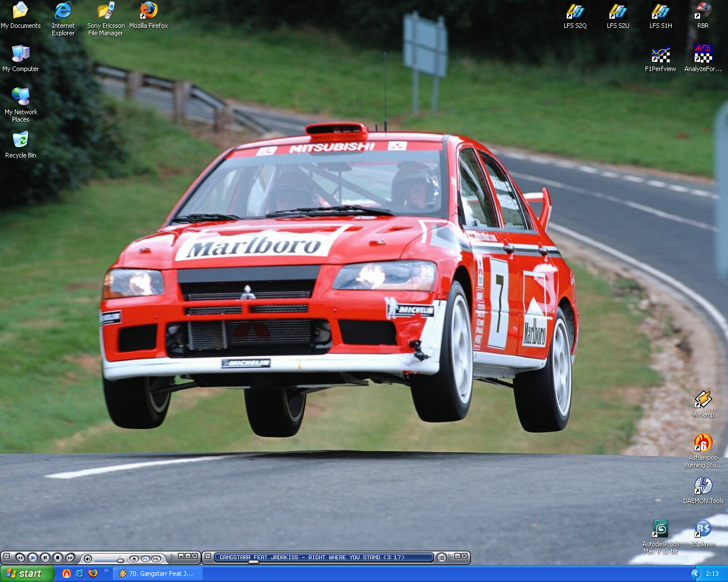This screenshot has width=728, height=582.
Task: Select the Winamp desktop shortcut
Action: pos(703,404)
